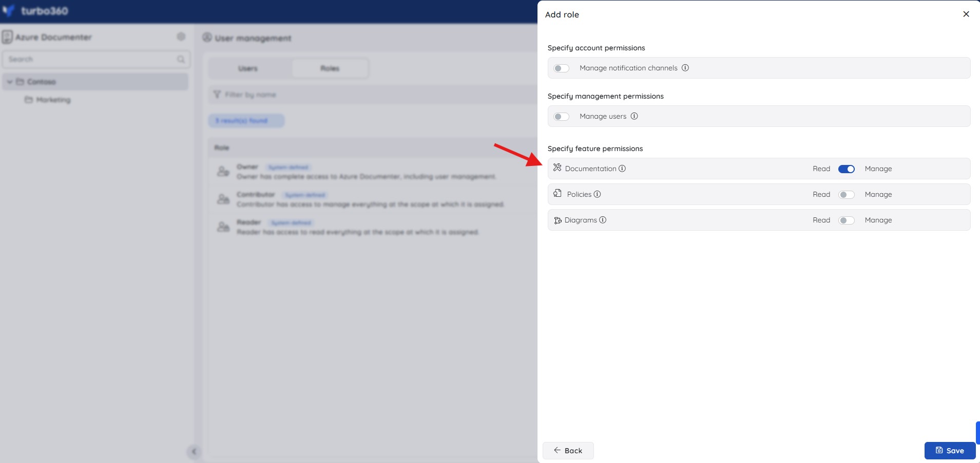Select the Owner role row
This screenshot has height=463, width=980.
point(373,172)
